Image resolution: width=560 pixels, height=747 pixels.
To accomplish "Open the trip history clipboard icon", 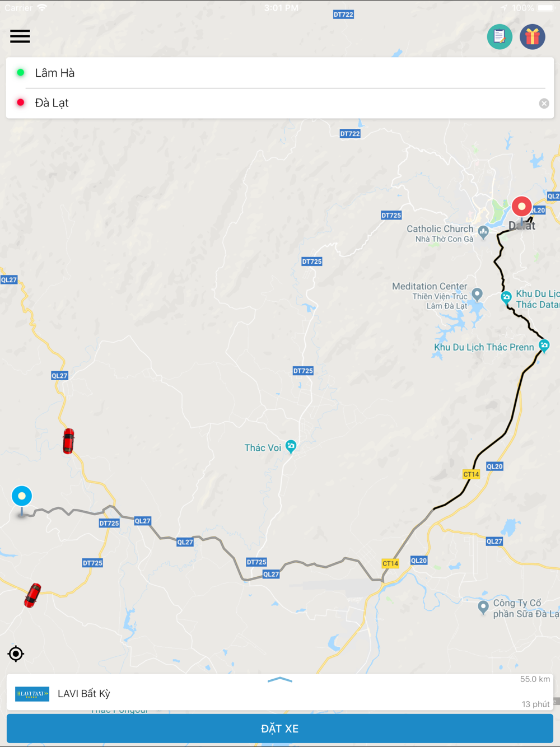I will (500, 37).
